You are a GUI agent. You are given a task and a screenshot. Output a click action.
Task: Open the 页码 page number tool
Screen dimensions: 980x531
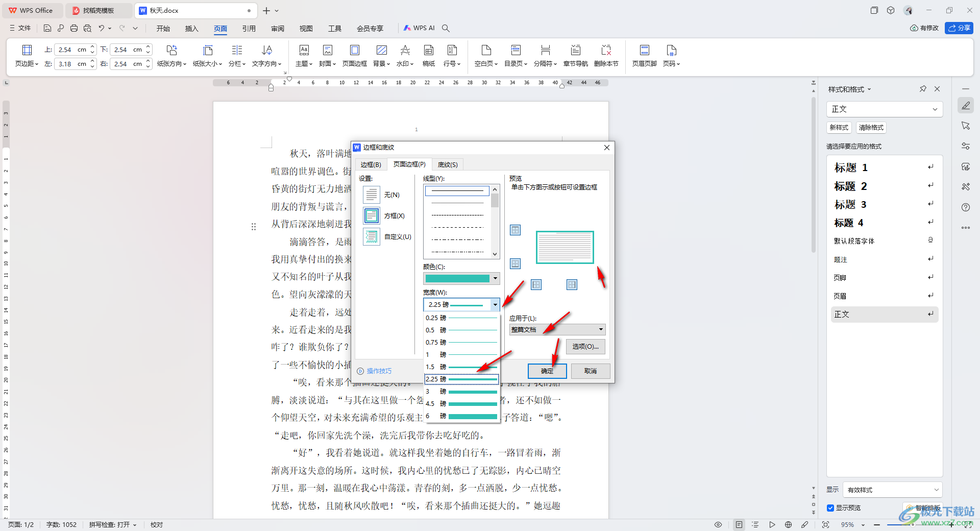point(671,56)
